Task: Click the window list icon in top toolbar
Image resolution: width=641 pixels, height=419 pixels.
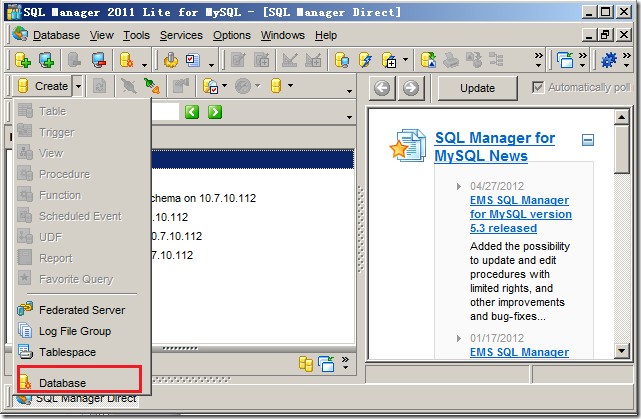Action: (x=565, y=60)
